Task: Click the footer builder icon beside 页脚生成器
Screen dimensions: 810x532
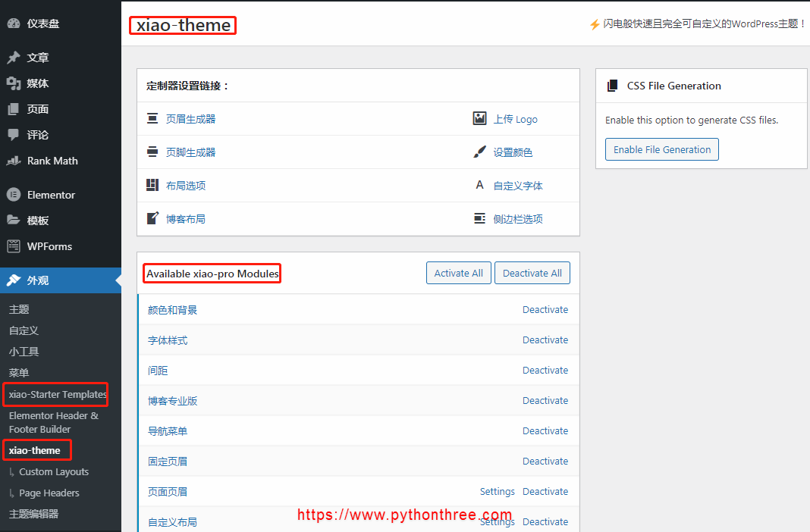Action: coord(152,152)
